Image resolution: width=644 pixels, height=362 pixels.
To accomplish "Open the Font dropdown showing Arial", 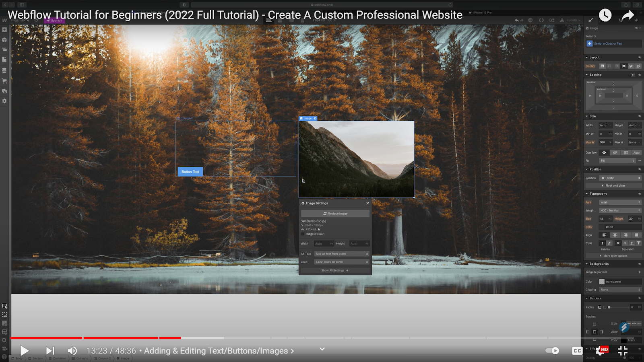I will click(x=620, y=202).
